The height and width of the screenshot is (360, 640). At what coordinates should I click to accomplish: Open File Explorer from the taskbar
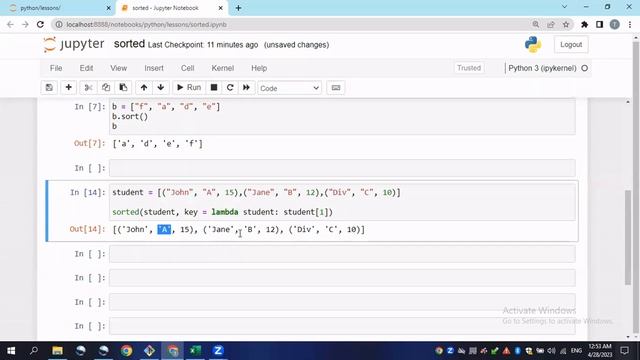58,351
